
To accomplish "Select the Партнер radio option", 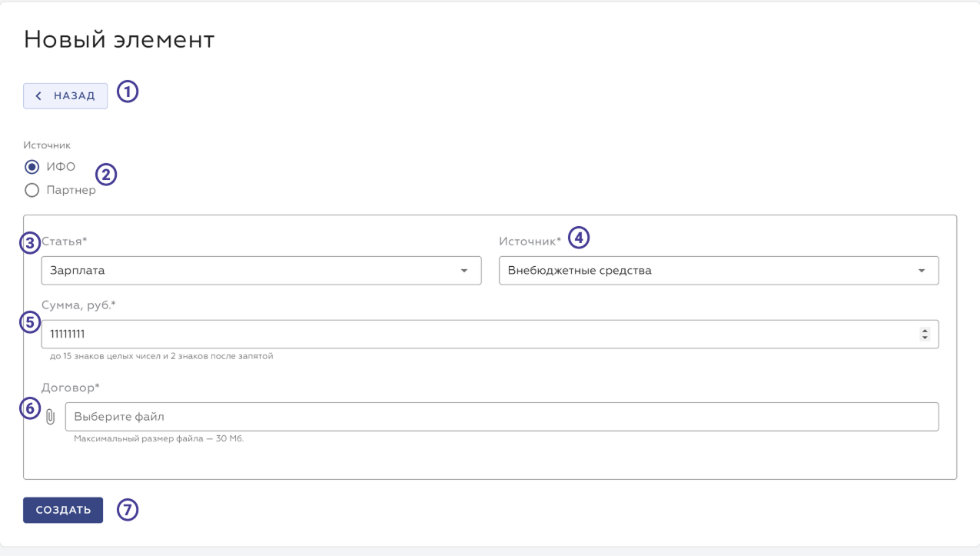I will pyautogui.click(x=32, y=190).
